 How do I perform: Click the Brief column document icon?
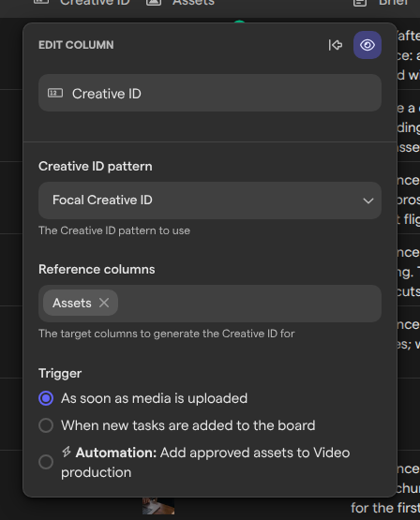pyautogui.click(x=360, y=2)
